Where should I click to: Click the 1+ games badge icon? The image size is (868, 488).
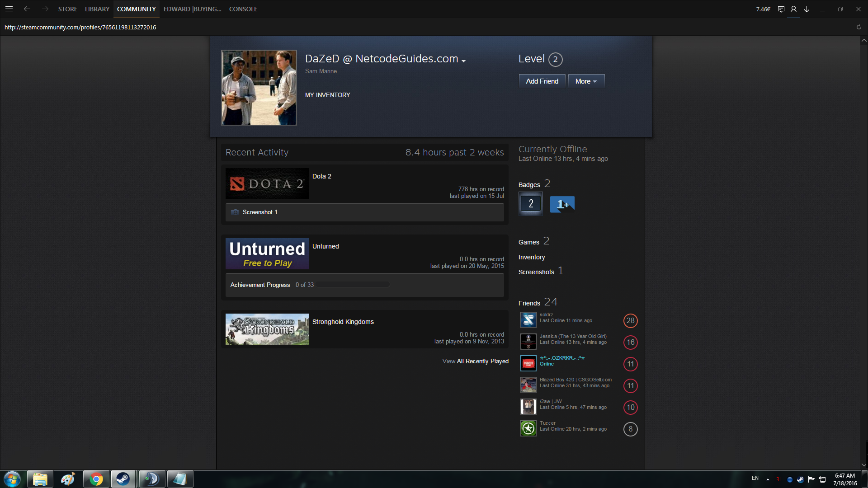click(562, 204)
